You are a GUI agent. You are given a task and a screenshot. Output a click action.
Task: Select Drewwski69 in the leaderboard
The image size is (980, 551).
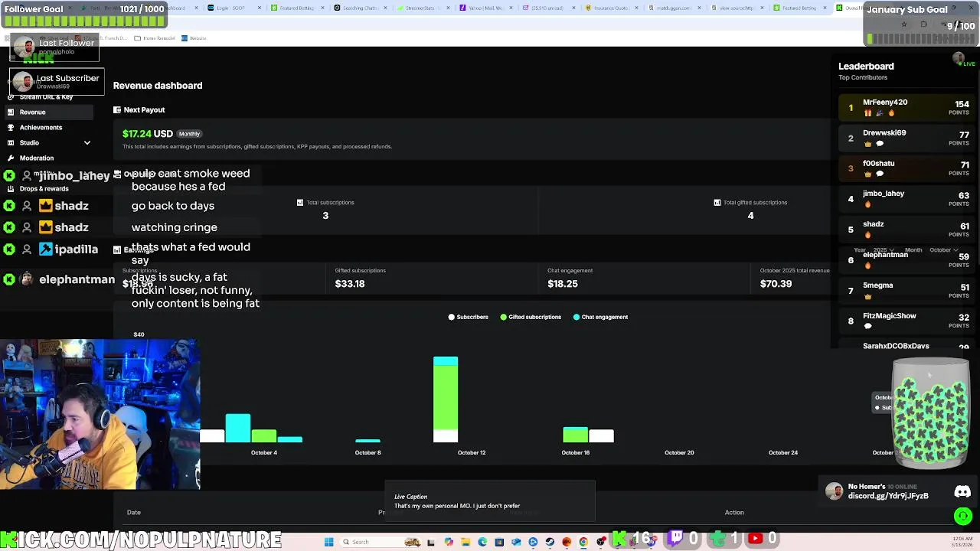click(x=906, y=138)
